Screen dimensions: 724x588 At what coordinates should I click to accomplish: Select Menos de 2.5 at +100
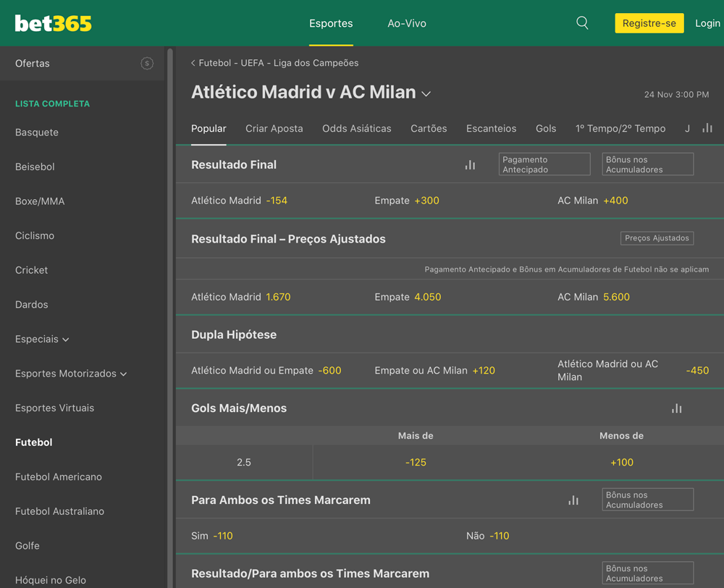621,463
